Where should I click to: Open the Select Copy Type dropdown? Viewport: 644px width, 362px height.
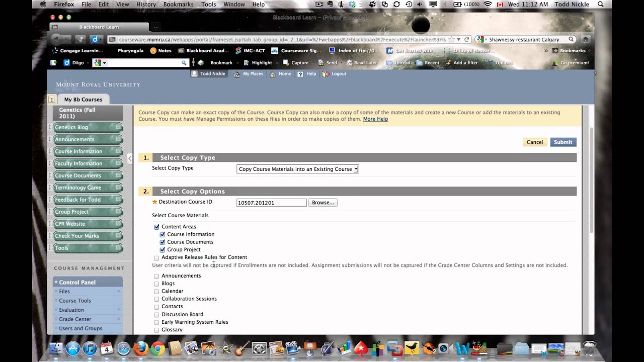[297, 169]
